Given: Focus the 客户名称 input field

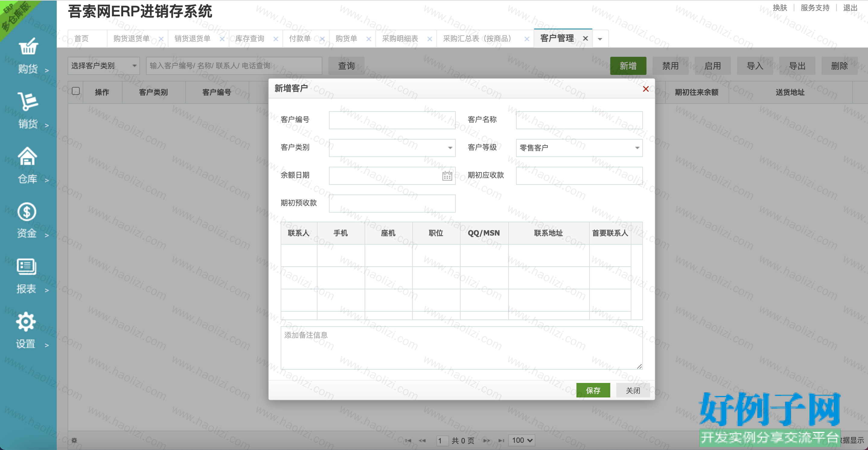Looking at the screenshot, I should click(x=579, y=120).
